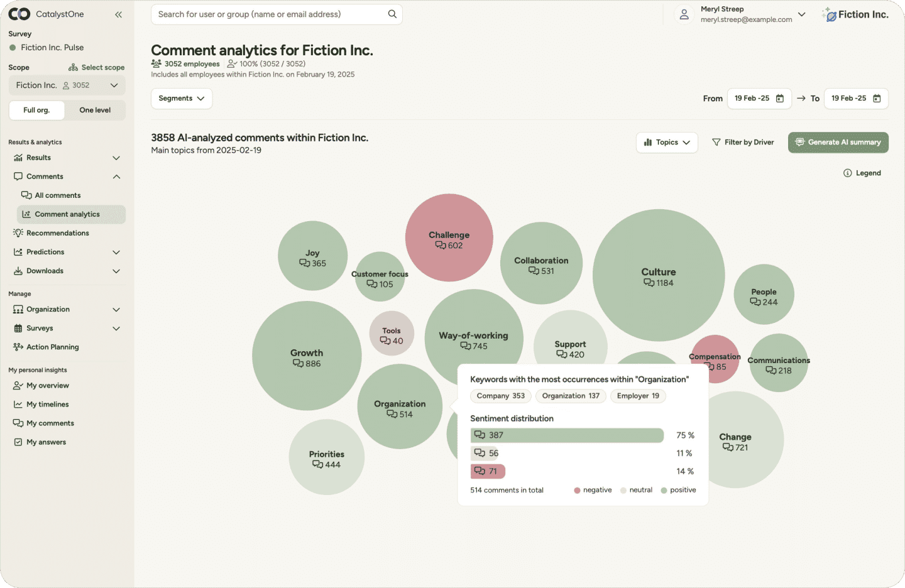The width and height of the screenshot is (905, 588).
Task: Expand the Organization menu chevron
Action: [x=116, y=310]
